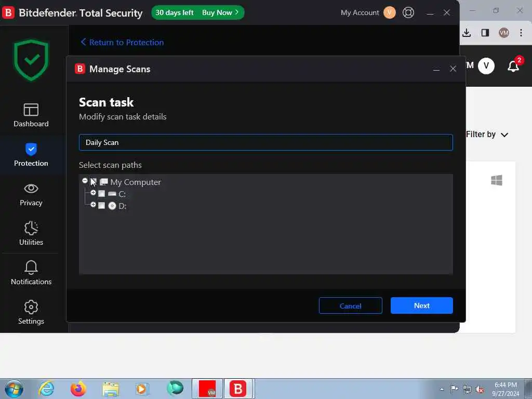Expand the D: drive node

(x=93, y=205)
